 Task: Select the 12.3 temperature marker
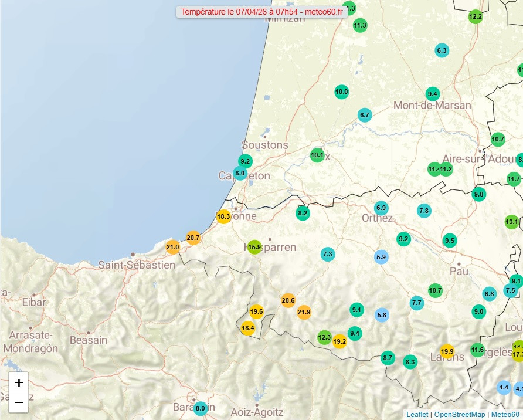point(324,337)
